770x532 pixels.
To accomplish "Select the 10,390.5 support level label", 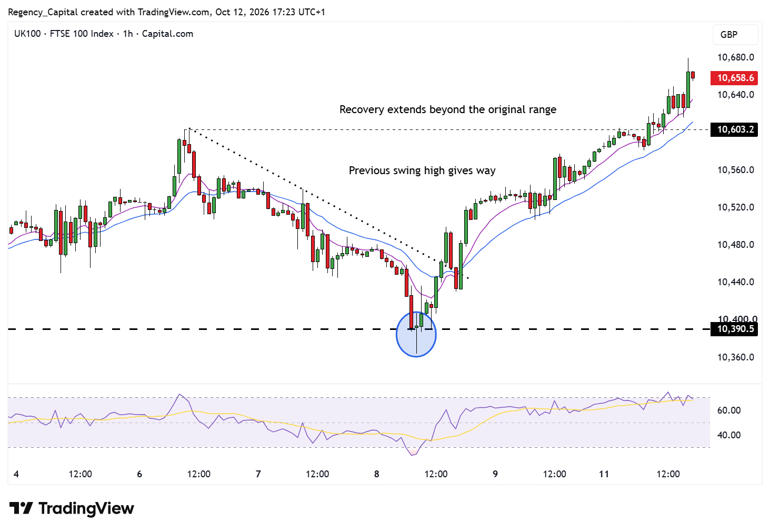I will (734, 329).
